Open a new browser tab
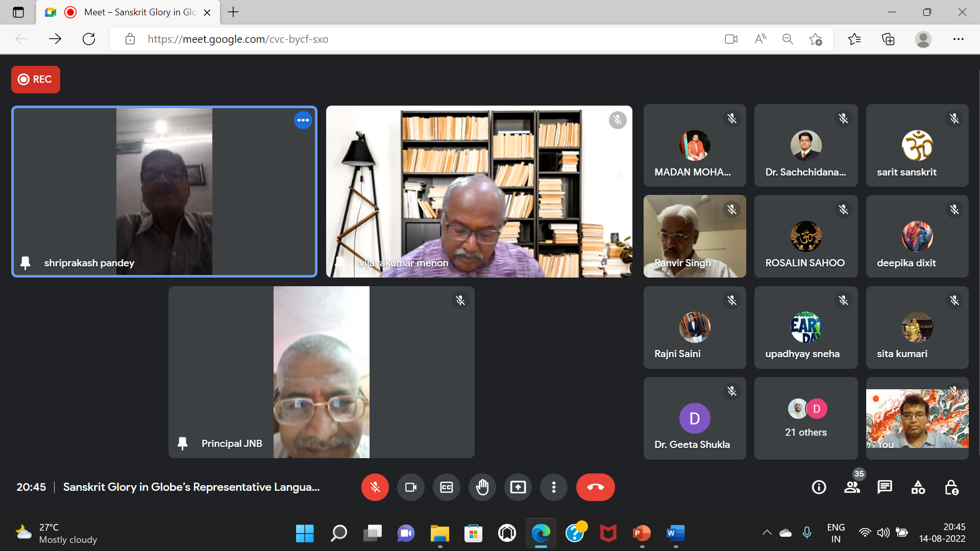 point(233,12)
